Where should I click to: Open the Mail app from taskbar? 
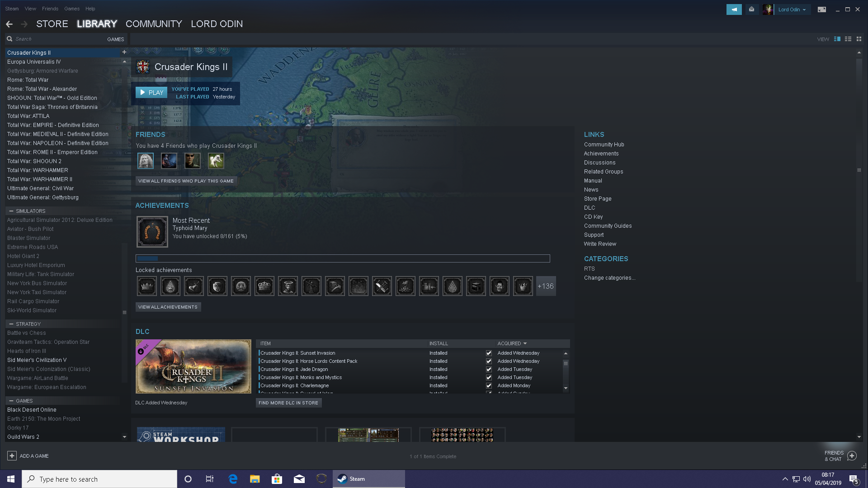click(x=299, y=479)
